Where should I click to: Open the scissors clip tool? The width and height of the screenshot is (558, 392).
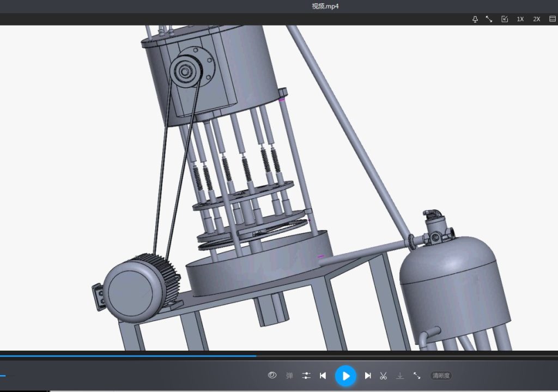tap(383, 376)
